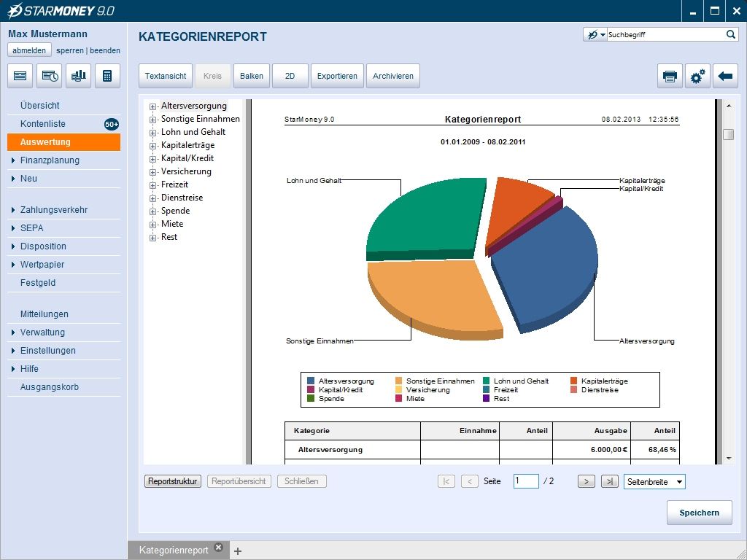Click the scrollbar down arrow
The width and height of the screenshot is (747, 560).
[729, 459]
